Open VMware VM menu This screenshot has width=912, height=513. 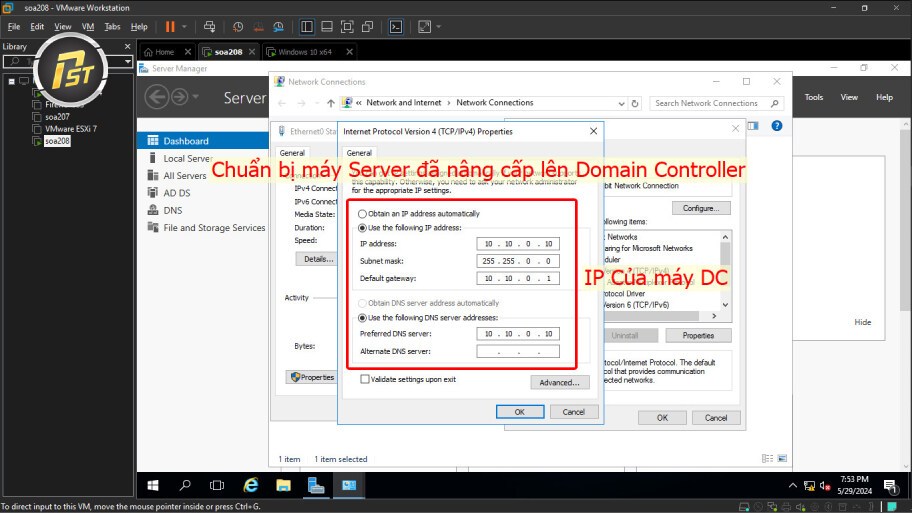tap(88, 27)
